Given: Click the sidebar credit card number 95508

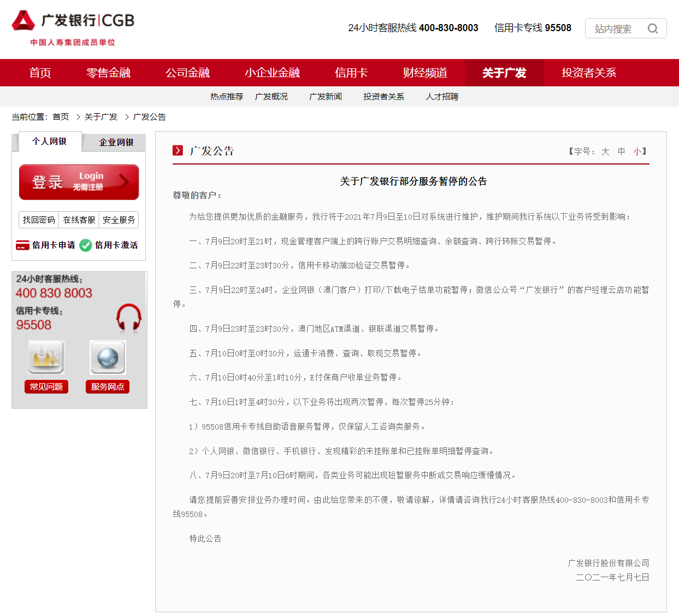Looking at the screenshot, I should [x=34, y=325].
